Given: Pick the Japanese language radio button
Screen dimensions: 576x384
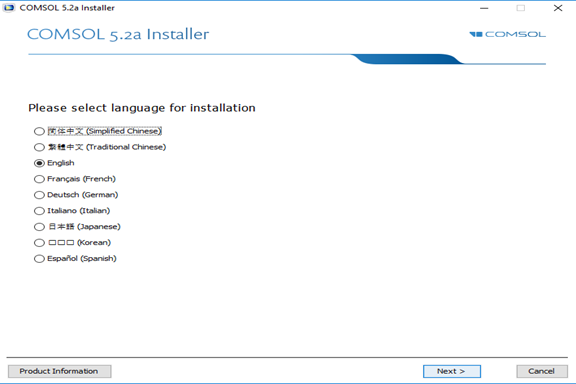Looking at the screenshot, I should pyautogui.click(x=39, y=227).
